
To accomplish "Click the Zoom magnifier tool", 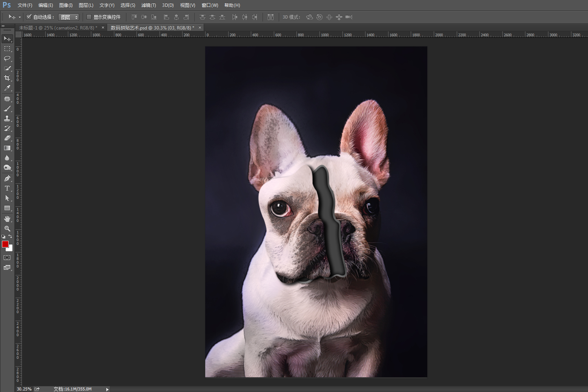I will (x=7, y=229).
